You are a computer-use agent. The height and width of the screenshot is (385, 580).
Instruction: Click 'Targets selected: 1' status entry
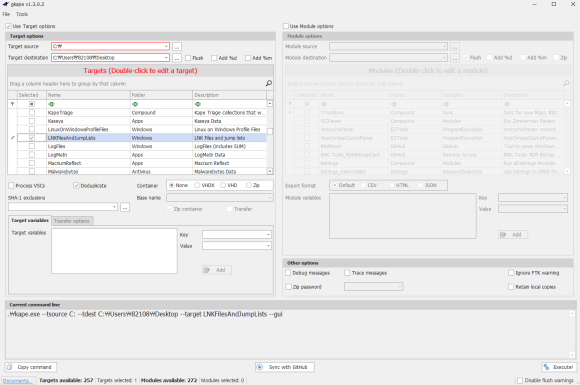pos(117,381)
